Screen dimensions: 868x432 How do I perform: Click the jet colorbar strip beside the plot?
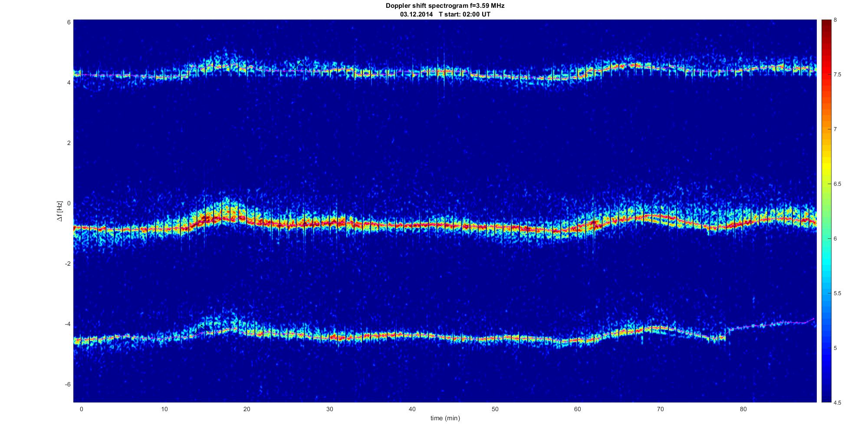pyautogui.click(x=826, y=211)
